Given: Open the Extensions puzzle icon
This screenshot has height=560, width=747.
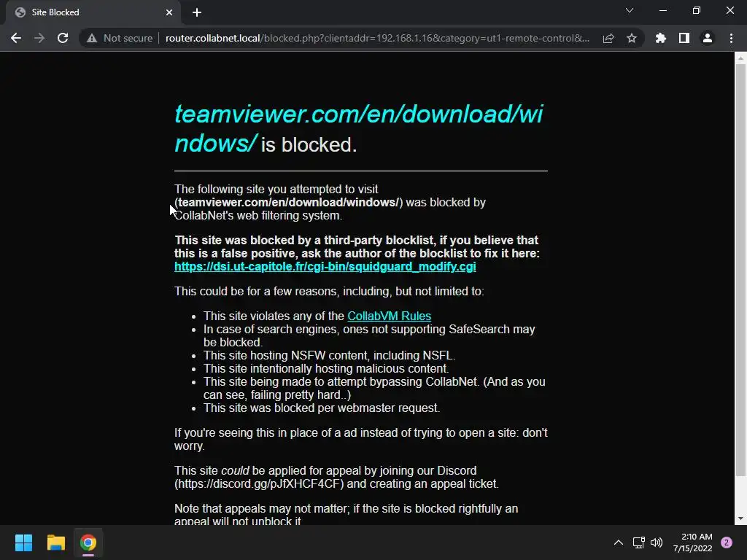Looking at the screenshot, I should point(661,38).
